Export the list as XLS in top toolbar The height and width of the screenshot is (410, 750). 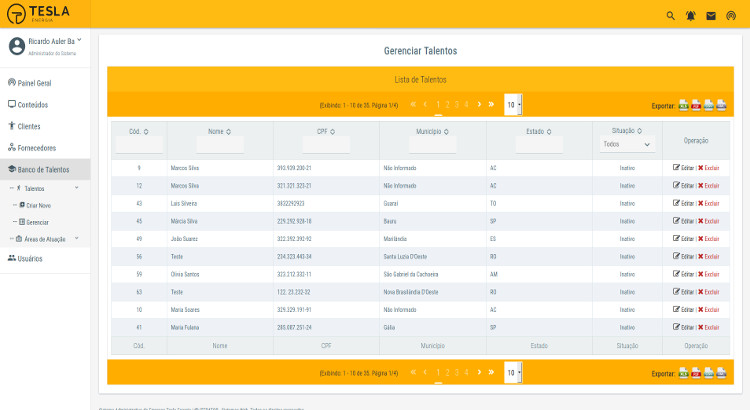point(684,105)
